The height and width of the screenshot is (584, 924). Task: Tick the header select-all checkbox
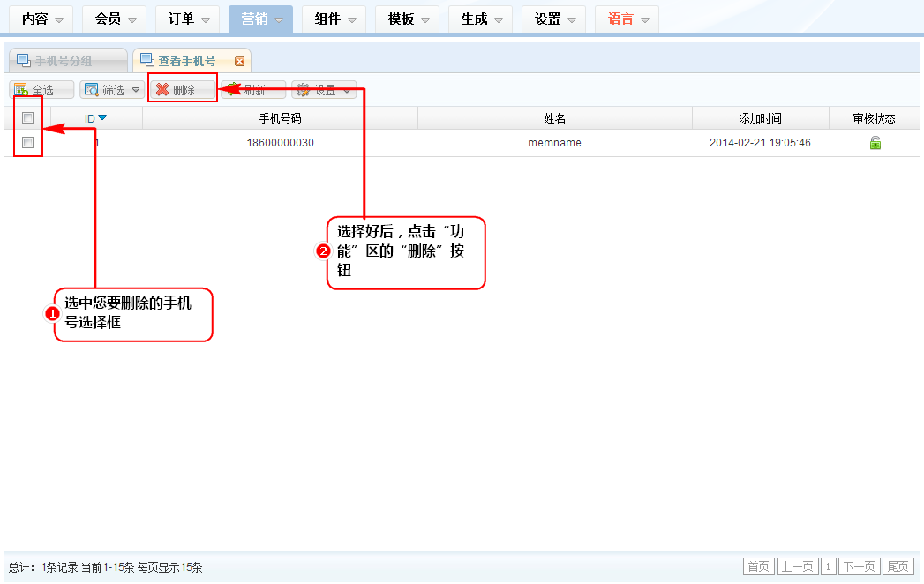pos(28,118)
